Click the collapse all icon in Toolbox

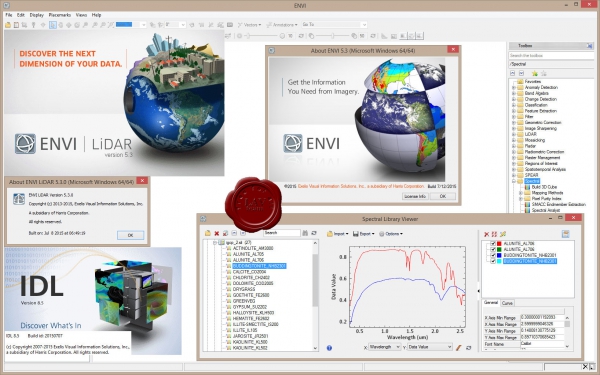click(x=513, y=73)
